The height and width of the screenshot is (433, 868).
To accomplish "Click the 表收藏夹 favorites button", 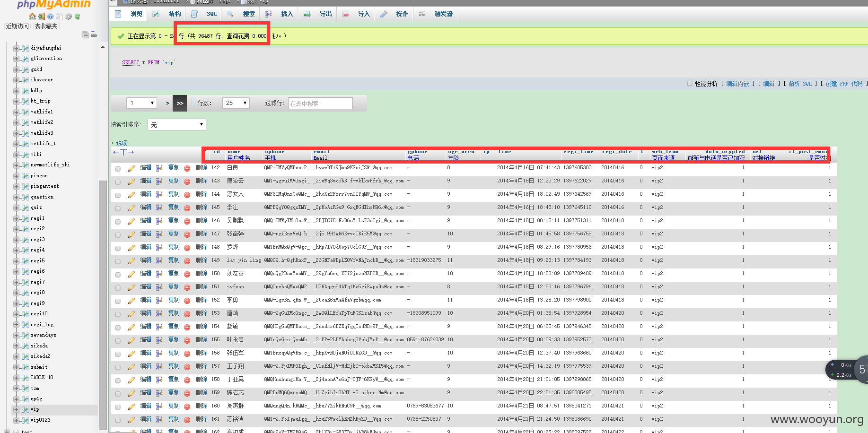I will pyautogui.click(x=46, y=26).
